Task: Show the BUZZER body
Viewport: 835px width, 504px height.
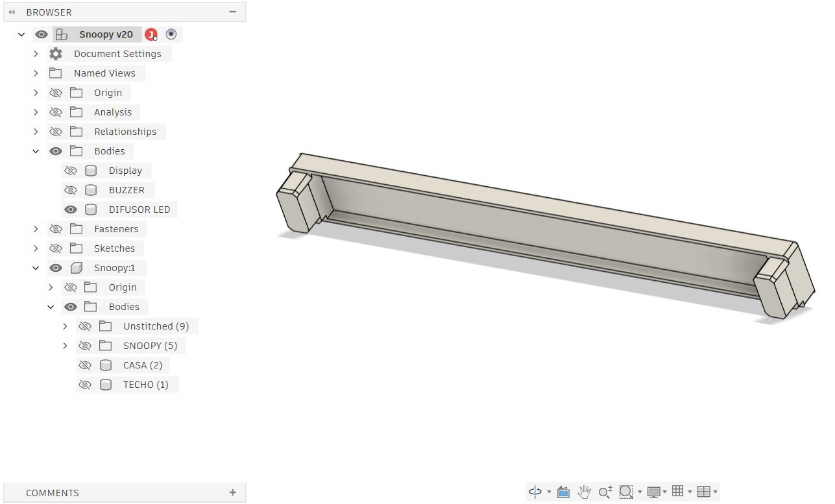Action: tap(71, 190)
